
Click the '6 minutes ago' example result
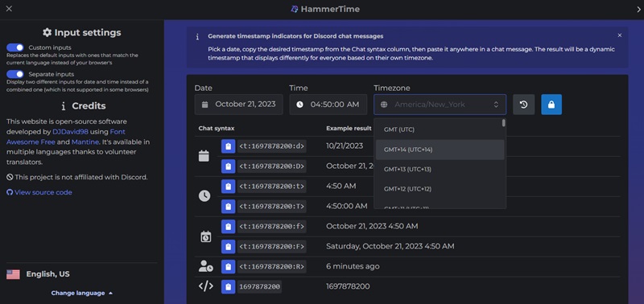pyautogui.click(x=353, y=266)
